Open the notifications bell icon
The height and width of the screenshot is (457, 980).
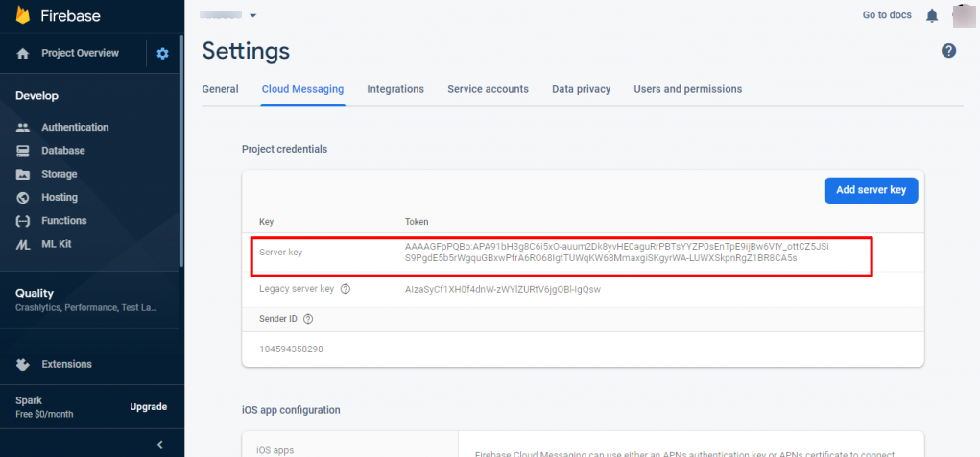[932, 15]
